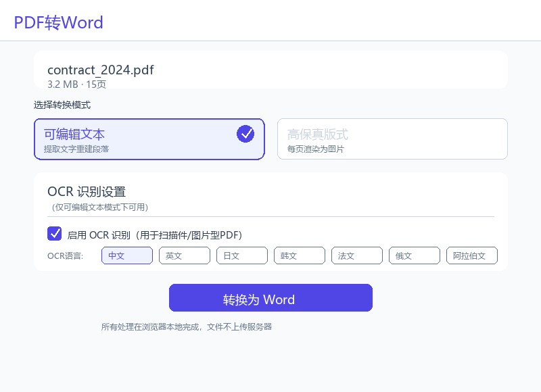Click the 转换为 Word button
This screenshot has height=392, width=541.
[271, 298]
